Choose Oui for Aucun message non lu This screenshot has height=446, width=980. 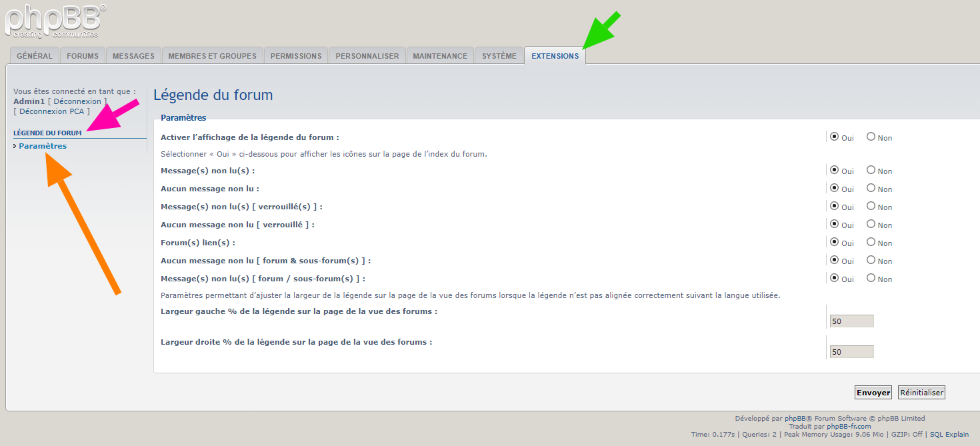tap(835, 188)
